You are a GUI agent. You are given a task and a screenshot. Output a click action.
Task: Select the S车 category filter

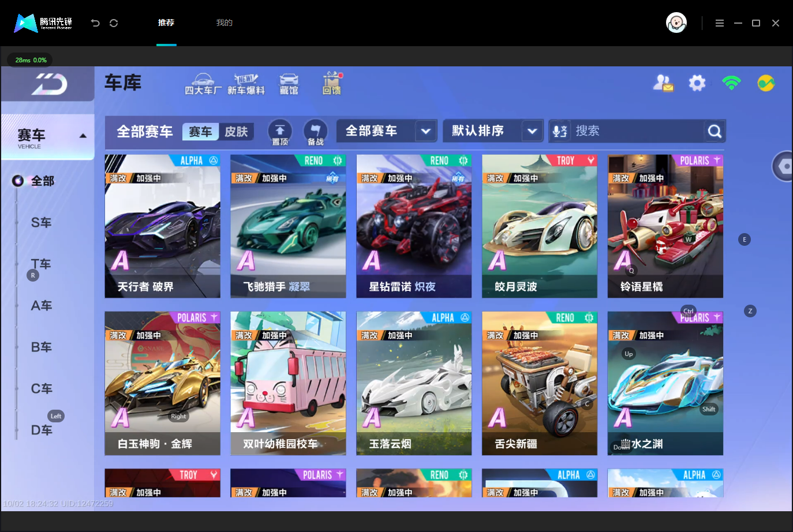[42, 223]
